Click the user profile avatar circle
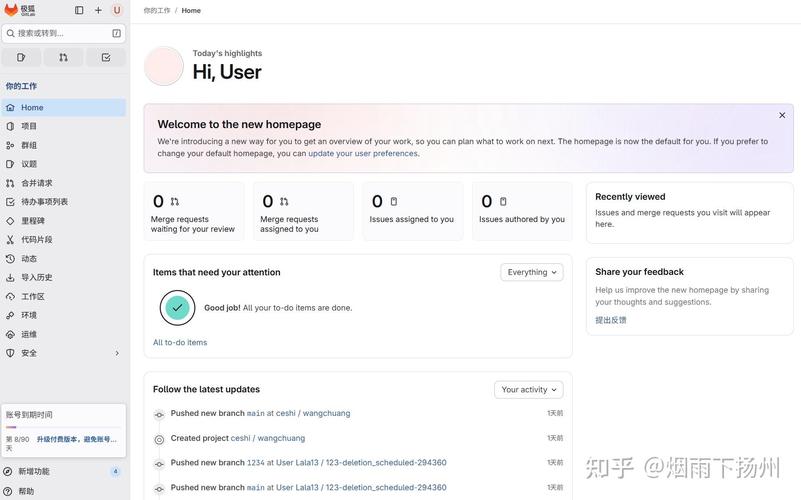The height and width of the screenshot is (500, 801). [x=163, y=66]
